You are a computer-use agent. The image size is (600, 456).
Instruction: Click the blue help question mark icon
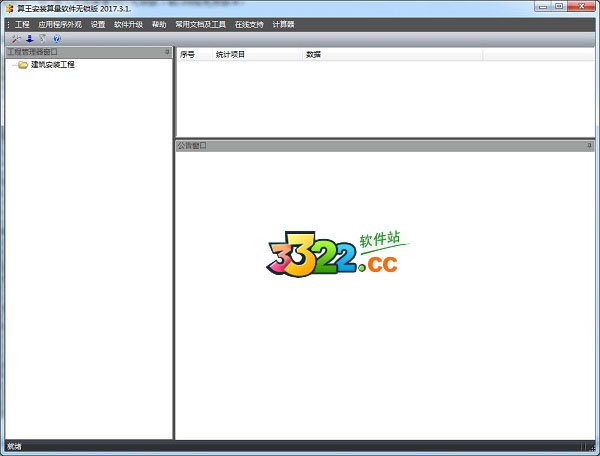(x=57, y=39)
